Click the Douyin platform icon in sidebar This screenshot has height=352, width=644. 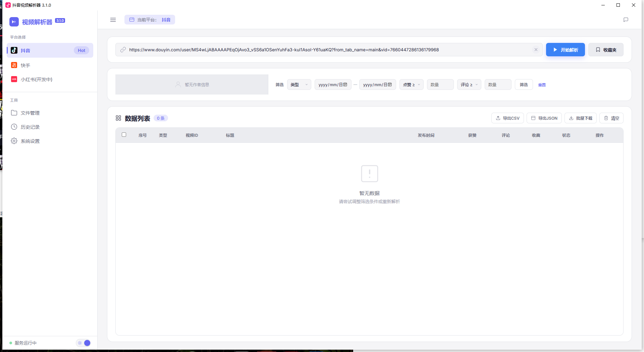point(14,50)
